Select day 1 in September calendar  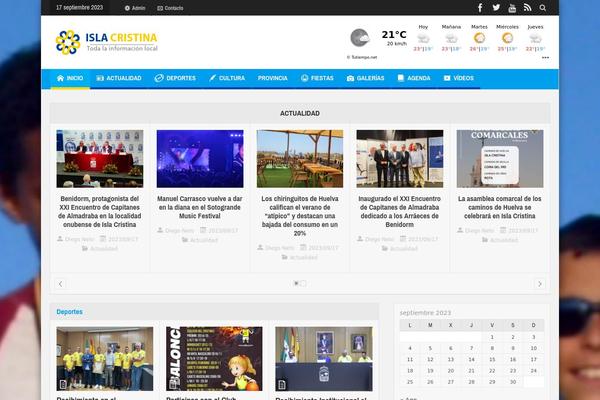tap(492, 337)
